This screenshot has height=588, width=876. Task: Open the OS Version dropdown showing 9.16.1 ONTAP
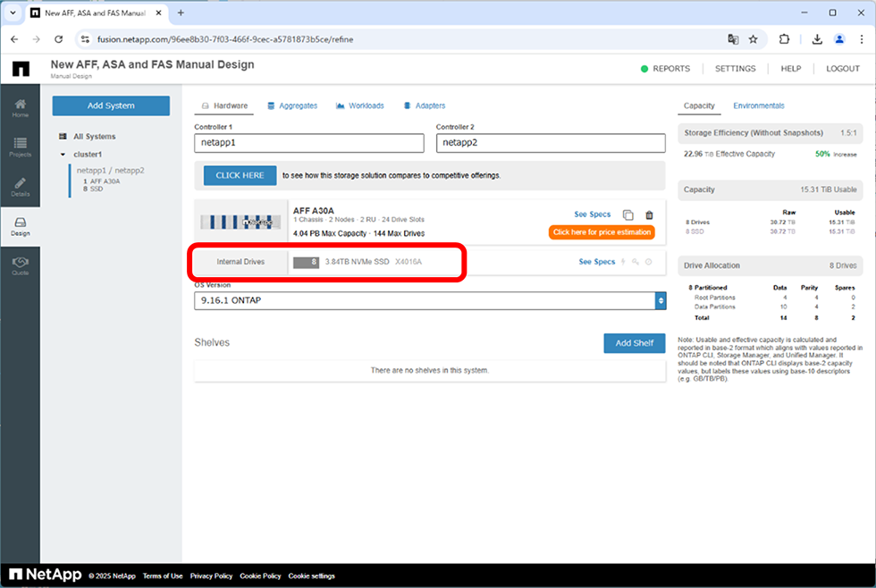pyautogui.click(x=430, y=300)
